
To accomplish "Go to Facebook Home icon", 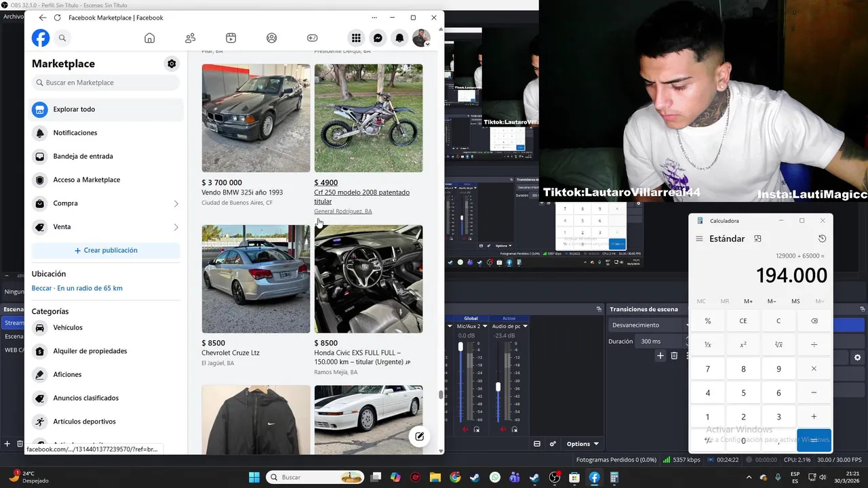I will (x=150, y=38).
